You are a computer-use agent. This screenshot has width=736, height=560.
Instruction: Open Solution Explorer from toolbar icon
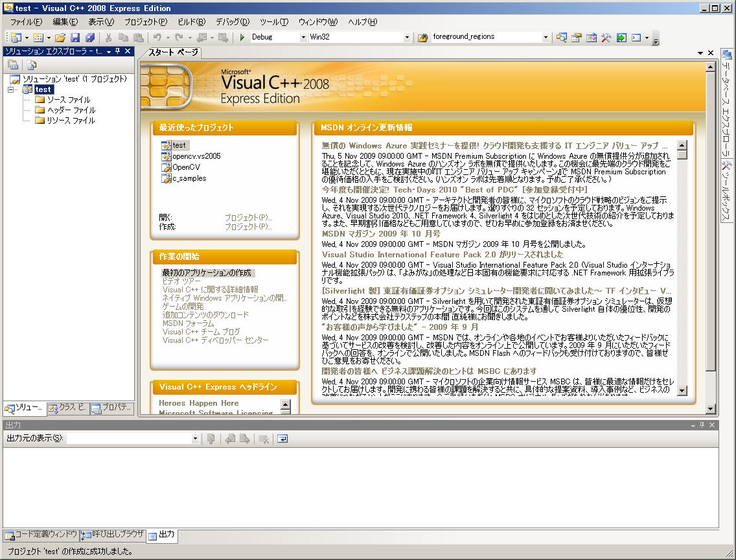[561, 37]
